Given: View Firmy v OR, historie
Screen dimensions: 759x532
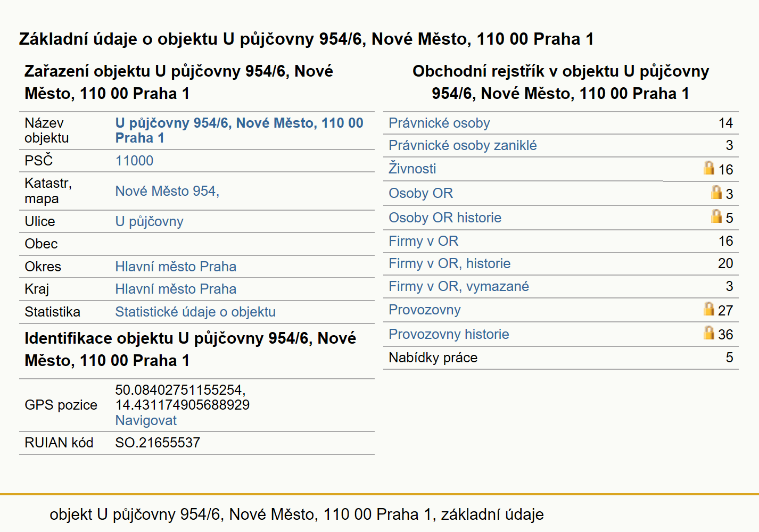Looking at the screenshot, I should point(449,263).
